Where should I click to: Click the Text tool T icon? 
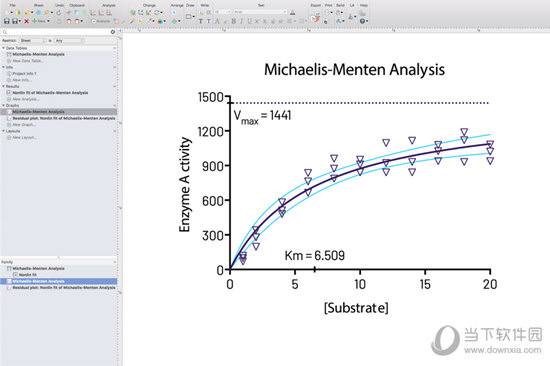[x=201, y=21]
